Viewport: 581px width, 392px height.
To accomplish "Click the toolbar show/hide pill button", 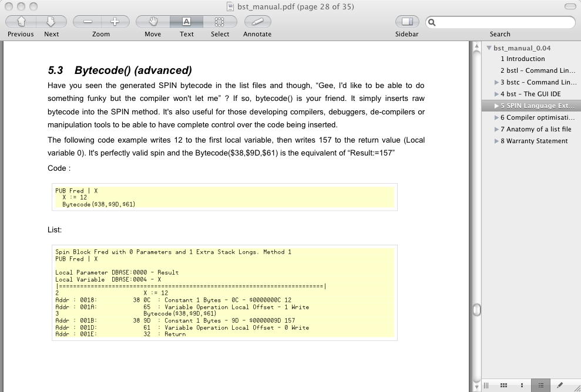I will point(570,6).
